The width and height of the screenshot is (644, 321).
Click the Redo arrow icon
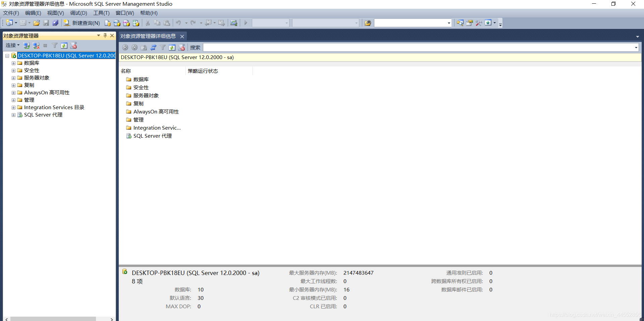pyautogui.click(x=193, y=23)
